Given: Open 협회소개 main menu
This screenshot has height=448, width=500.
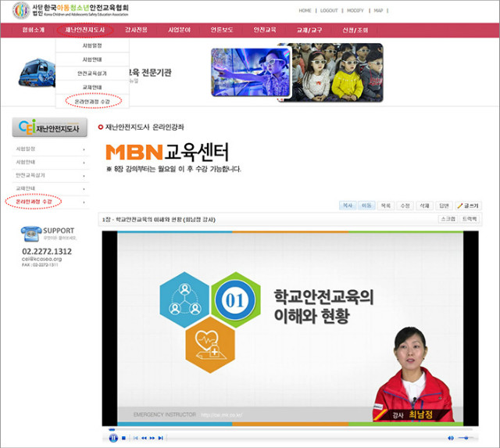Looking at the screenshot, I should pyautogui.click(x=33, y=30).
